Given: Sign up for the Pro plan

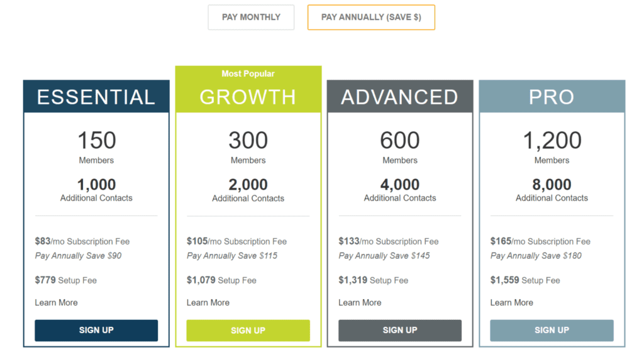Looking at the screenshot, I should click(552, 331).
